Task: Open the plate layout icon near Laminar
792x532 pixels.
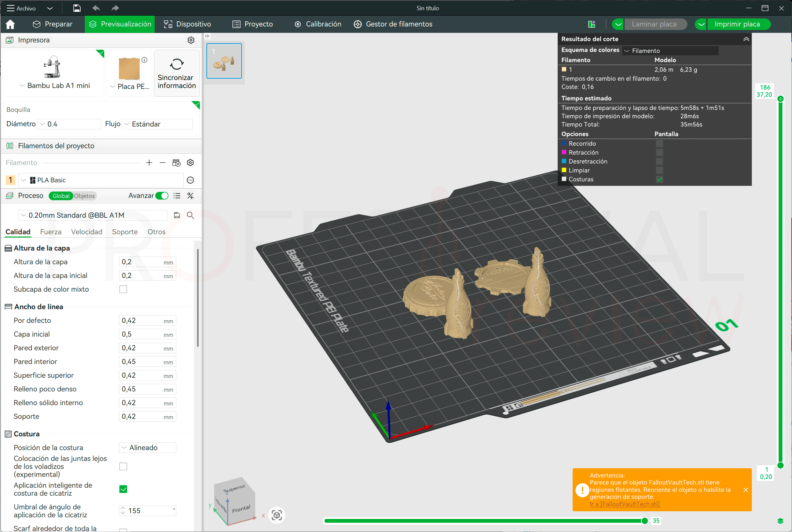Action: tap(591, 24)
